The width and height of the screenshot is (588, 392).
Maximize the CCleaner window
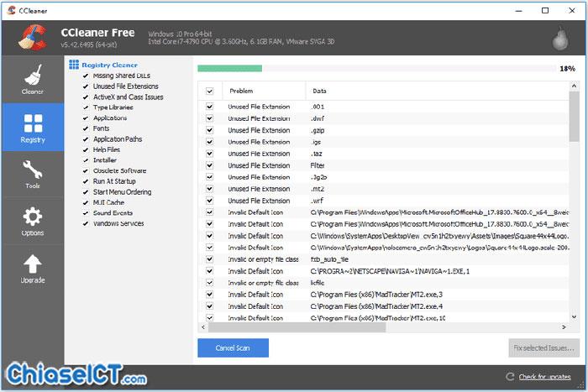(545, 11)
